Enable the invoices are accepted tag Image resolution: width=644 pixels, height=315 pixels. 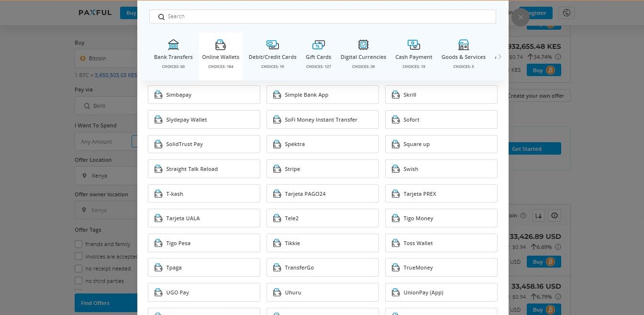coord(78,257)
